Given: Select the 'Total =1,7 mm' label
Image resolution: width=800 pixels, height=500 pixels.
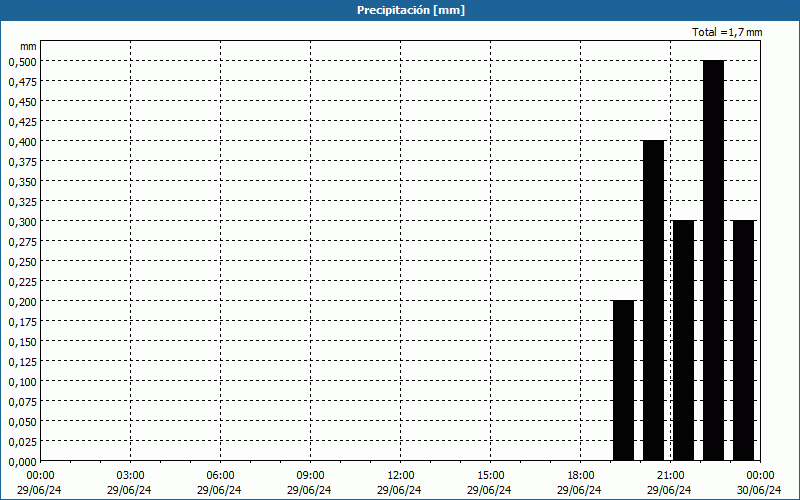Looking at the screenshot, I should pyautogui.click(x=727, y=32).
